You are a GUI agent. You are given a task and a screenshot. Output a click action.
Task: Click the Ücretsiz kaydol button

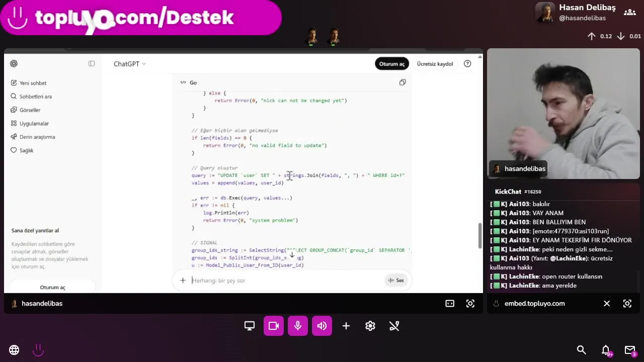(435, 64)
